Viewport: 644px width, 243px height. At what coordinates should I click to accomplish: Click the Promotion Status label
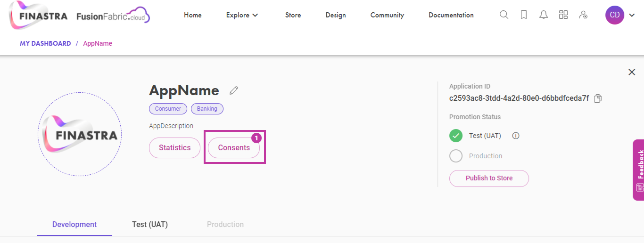click(x=475, y=117)
